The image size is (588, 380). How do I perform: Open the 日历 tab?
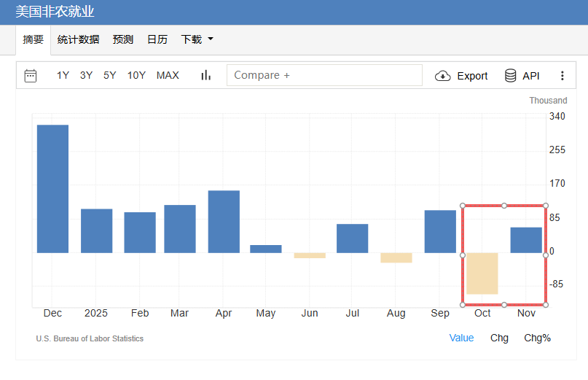tap(157, 39)
